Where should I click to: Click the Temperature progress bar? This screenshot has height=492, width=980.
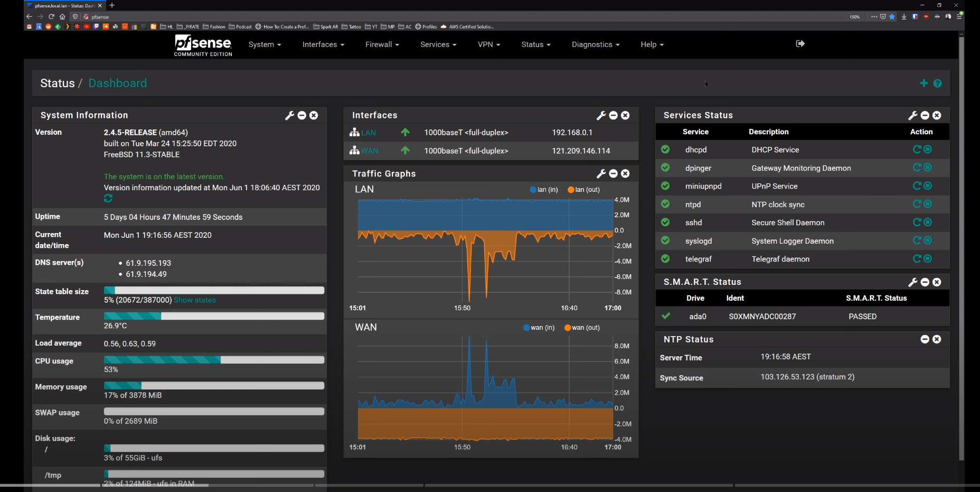click(214, 316)
